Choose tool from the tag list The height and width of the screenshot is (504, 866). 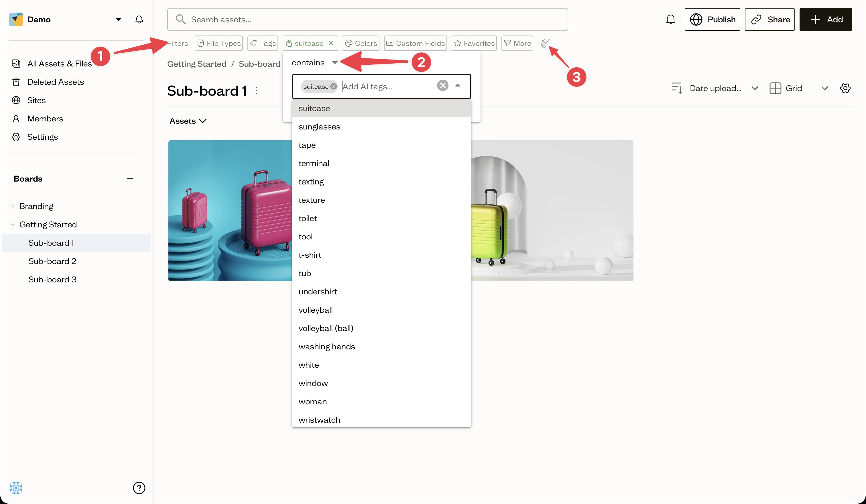[381, 237]
